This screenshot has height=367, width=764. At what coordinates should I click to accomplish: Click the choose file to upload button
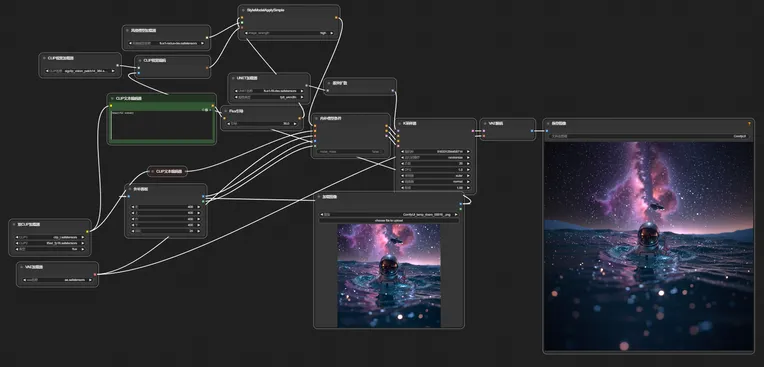click(389, 220)
